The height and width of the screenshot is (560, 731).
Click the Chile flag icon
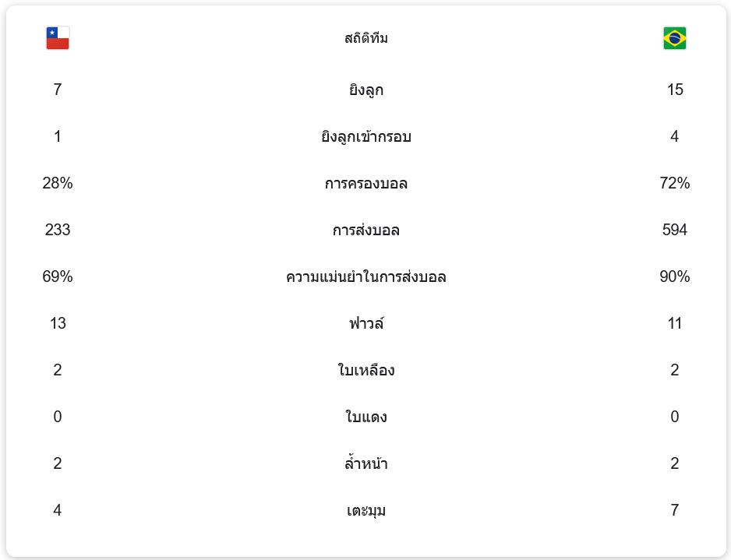pos(58,38)
